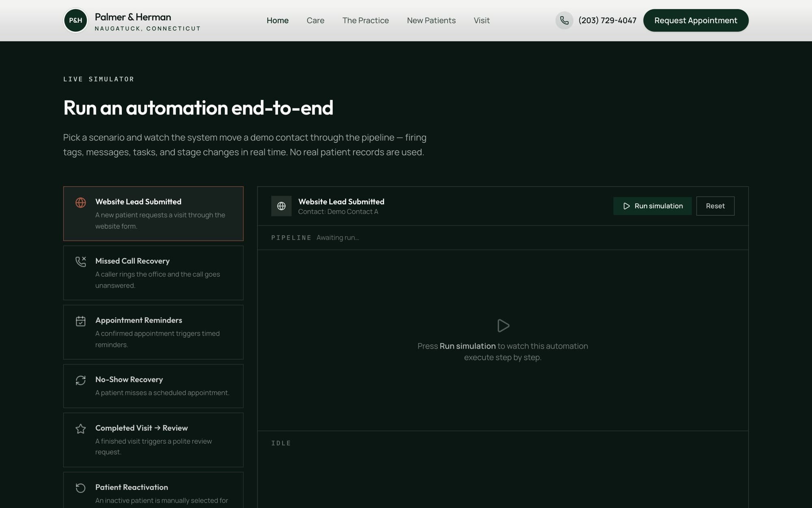812x508 pixels.
Task: Open the Home nav item
Action: coord(278,20)
